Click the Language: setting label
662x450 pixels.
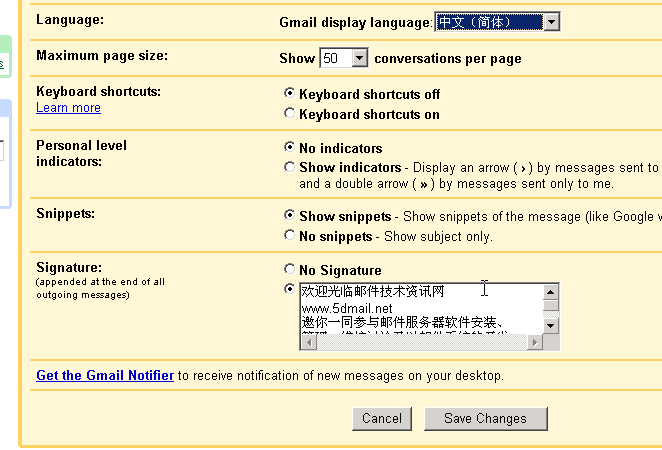(x=70, y=19)
